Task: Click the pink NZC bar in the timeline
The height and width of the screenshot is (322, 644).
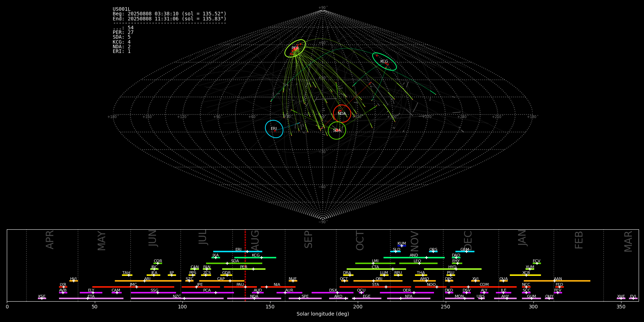Action: click(177, 298)
